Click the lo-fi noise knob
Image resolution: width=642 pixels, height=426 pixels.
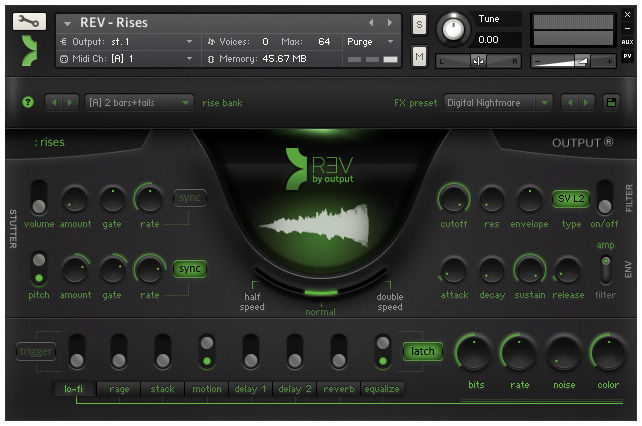564,353
